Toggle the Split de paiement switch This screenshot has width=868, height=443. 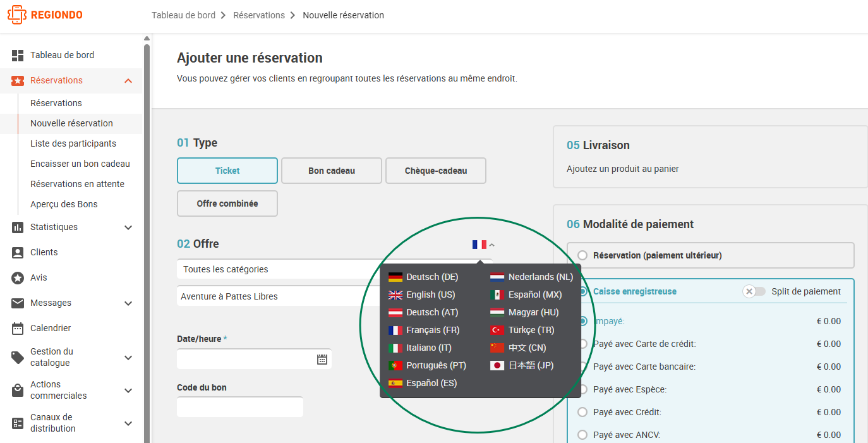click(x=754, y=291)
